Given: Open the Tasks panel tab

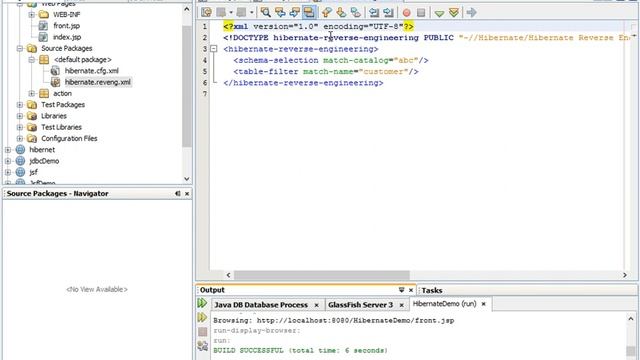Looking at the screenshot, I should (432, 290).
